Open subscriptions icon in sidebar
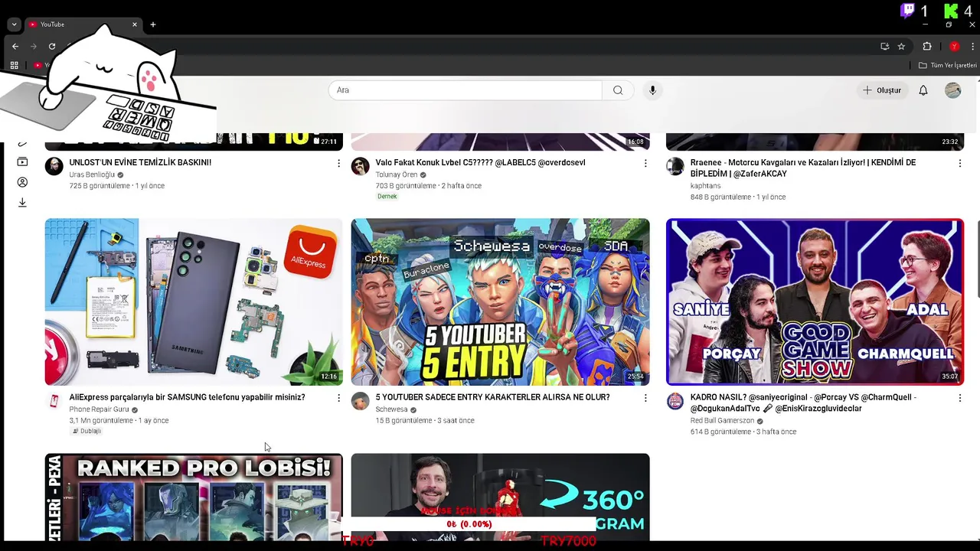Image resolution: width=980 pixels, height=551 pixels. (x=22, y=161)
